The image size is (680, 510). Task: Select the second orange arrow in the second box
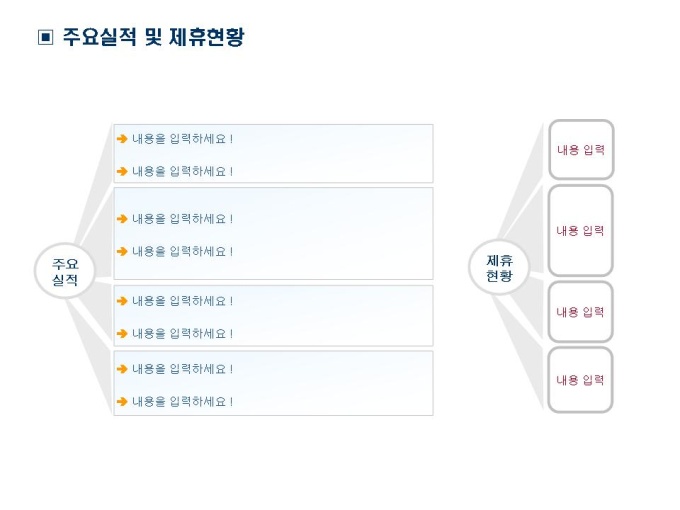point(122,251)
